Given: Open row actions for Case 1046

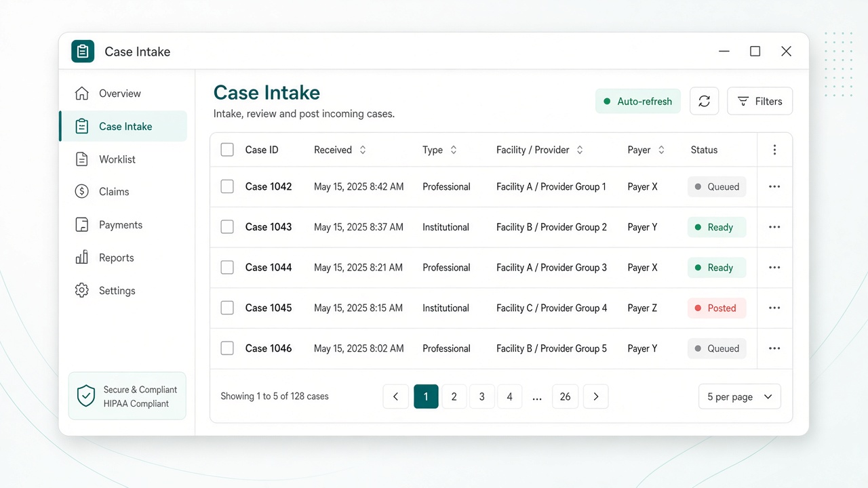Looking at the screenshot, I should click(774, 348).
